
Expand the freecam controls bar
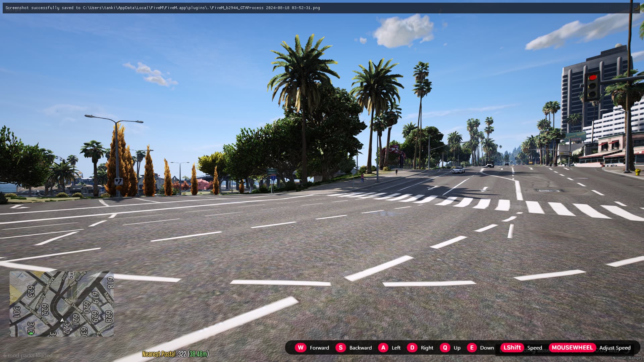pos(463,348)
